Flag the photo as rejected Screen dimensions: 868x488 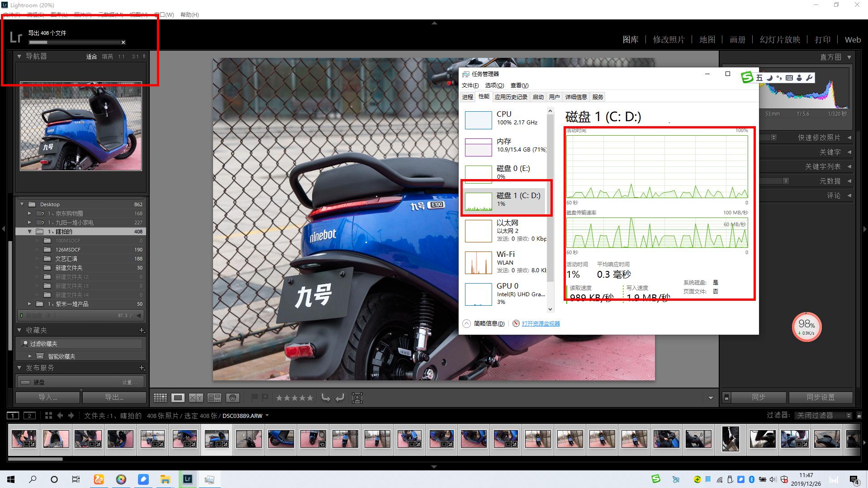pos(264,397)
